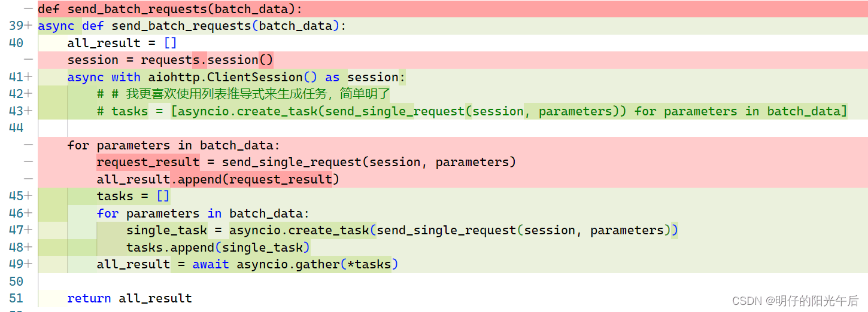Click the asyncio.gather call on line 49
This screenshot has width=868, height=312.
coord(317,264)
